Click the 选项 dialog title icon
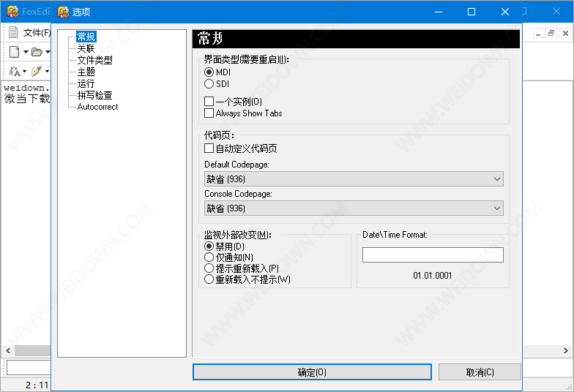574x392 pixels. pyautogui.click(x=63, y=12)
